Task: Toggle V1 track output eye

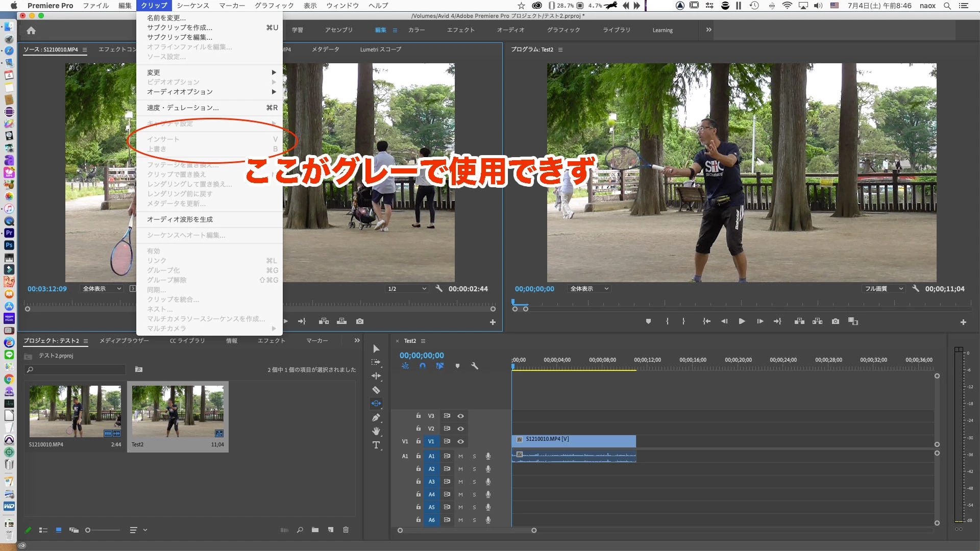Action: click(x=460, y=441)
